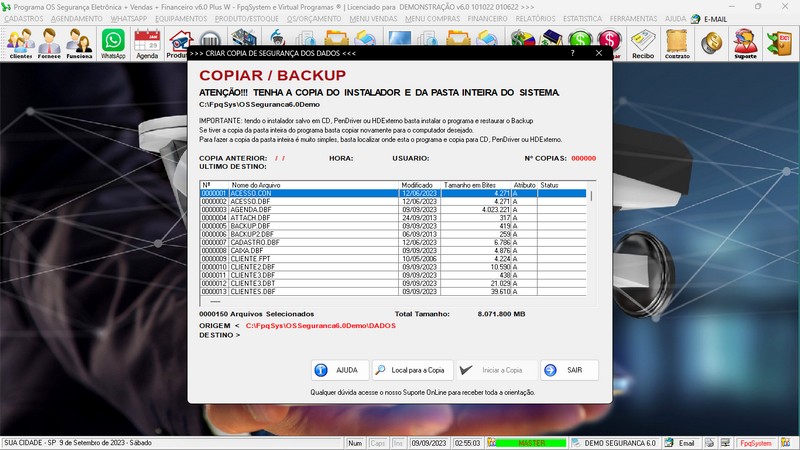Viewport: 800px width, 450px height.
Task: Select the CLIENTE2.DBF file row
Action: pos(393,267)
